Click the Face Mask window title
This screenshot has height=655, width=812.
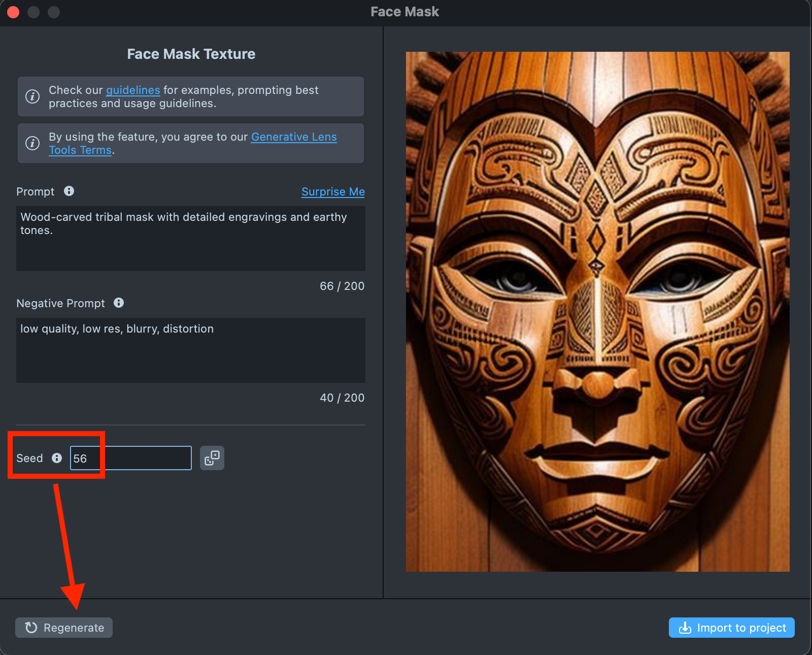tap(405, 12)
